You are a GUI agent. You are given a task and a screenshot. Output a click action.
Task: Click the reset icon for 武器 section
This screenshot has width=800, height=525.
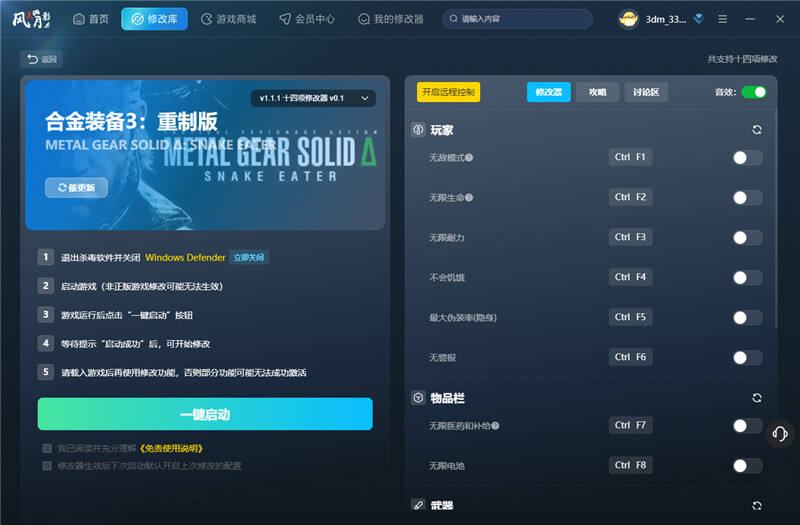pyautogui.click(x=757, y=505)
